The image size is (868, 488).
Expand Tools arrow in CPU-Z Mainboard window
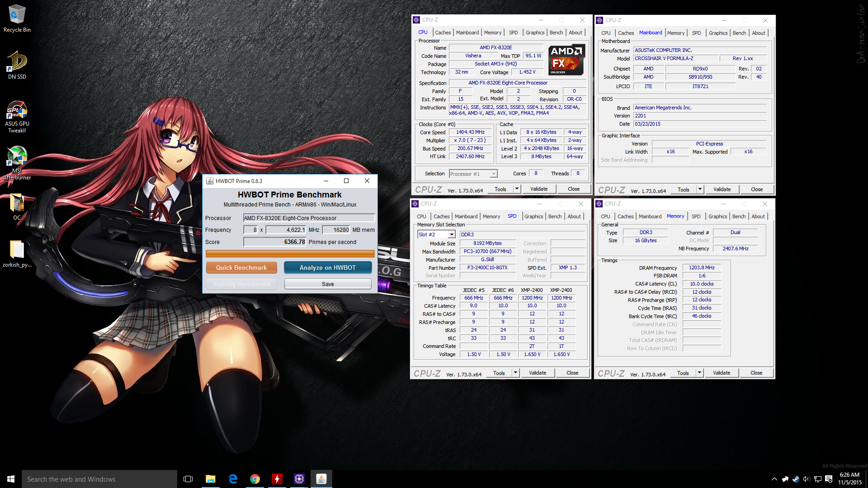pos(700,189)
